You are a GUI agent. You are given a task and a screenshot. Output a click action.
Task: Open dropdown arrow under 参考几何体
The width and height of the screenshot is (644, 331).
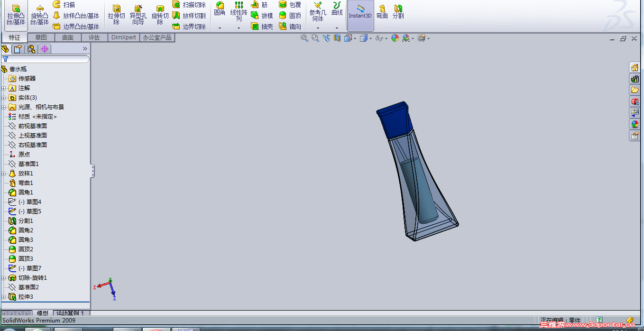(x=318, y=28)
